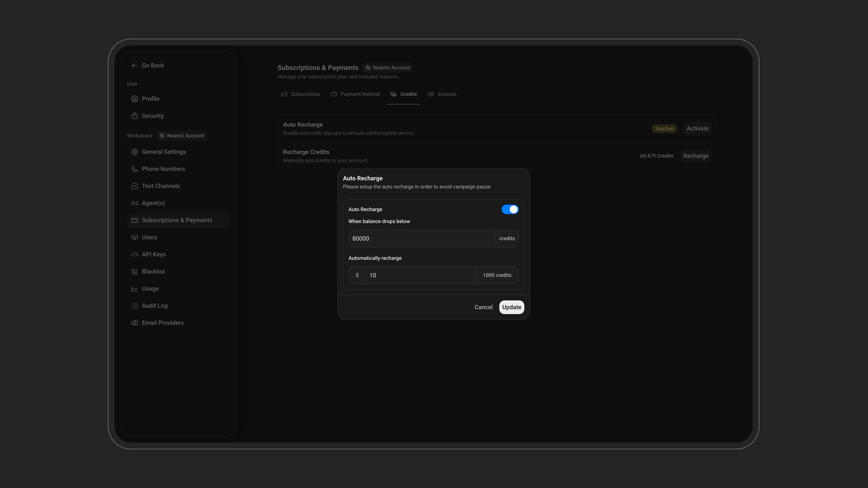This screenshot has height=488, width=868.
Task: Click the Inactive status badge
Action: (664, 129)
